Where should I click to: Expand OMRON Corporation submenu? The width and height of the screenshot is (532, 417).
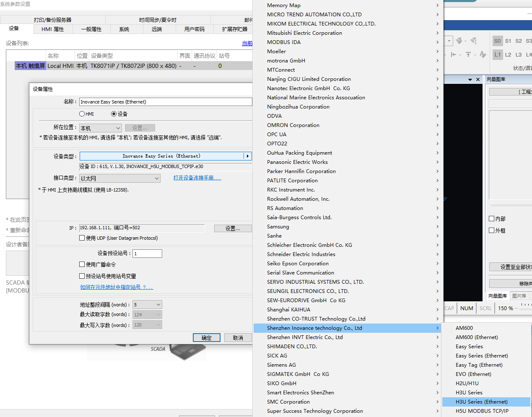(347, 125)
